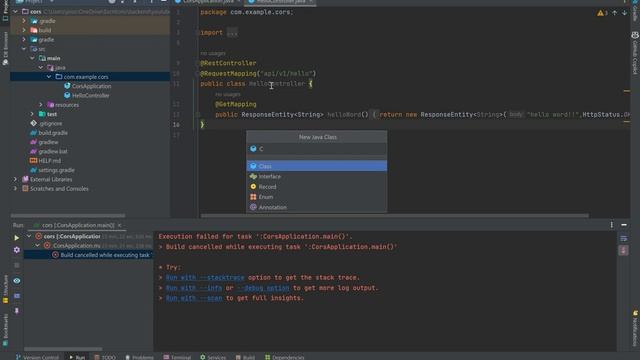The width and height of the screenshot is (640, 360).
Task: Open the Structure tool window
Action: pyautogui.click(x=5, y=289)
